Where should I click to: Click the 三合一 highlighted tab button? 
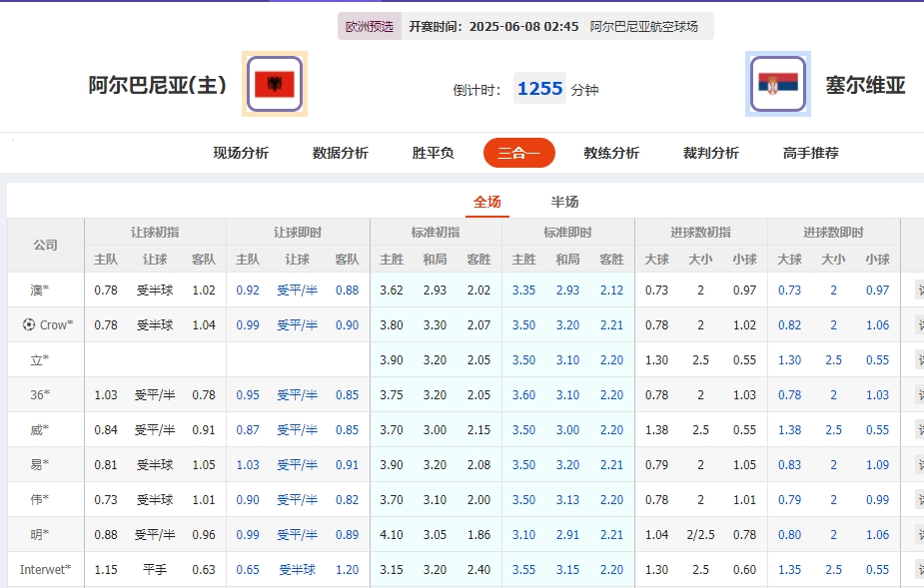pyautogui.click(x=518, y=153)
